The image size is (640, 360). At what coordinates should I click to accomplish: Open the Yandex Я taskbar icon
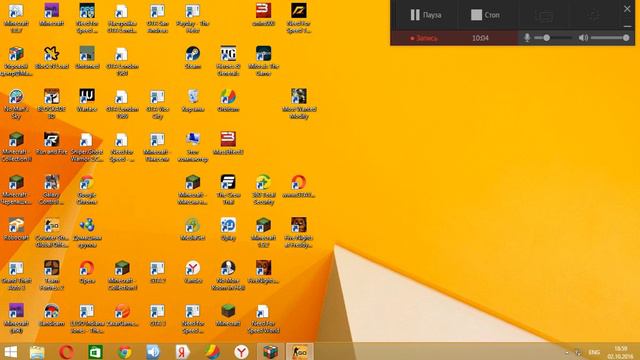[183, 352]
